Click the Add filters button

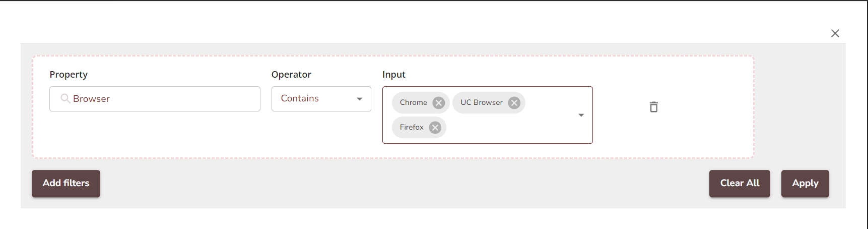(x=66, y=184)
